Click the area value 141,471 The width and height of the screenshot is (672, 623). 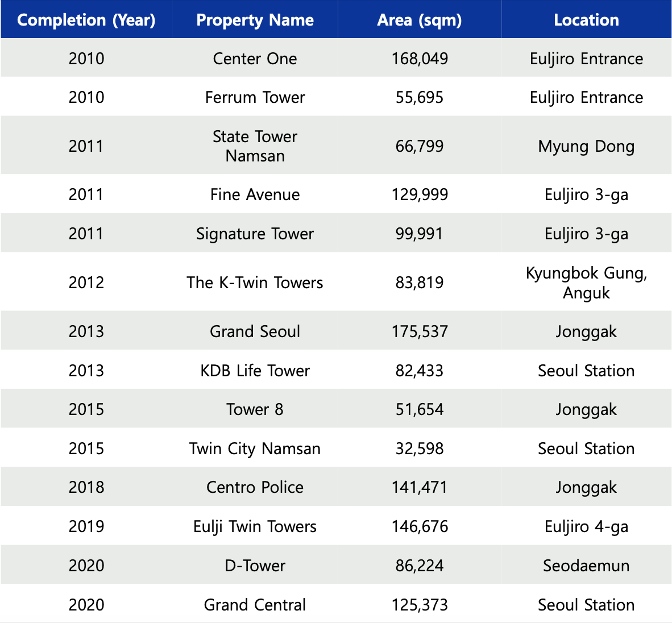[x=420, y=488]
